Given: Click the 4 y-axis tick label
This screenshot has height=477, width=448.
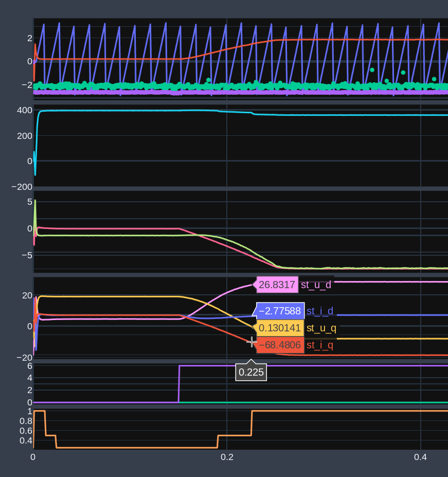Looking at the screenshot, I should point(29,378).
